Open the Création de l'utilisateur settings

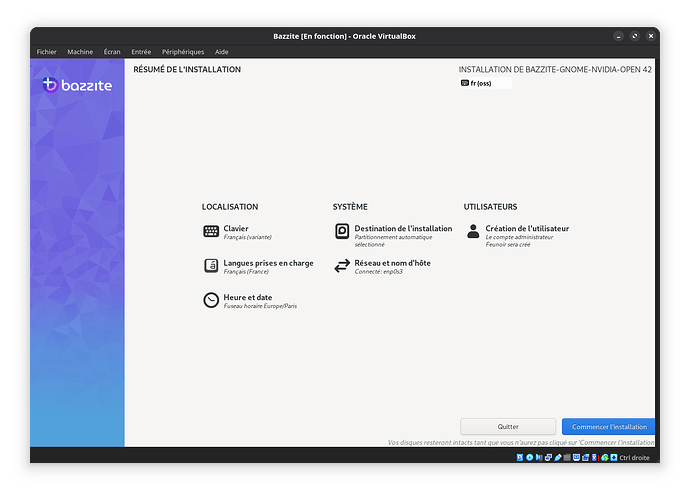(526, 229)
